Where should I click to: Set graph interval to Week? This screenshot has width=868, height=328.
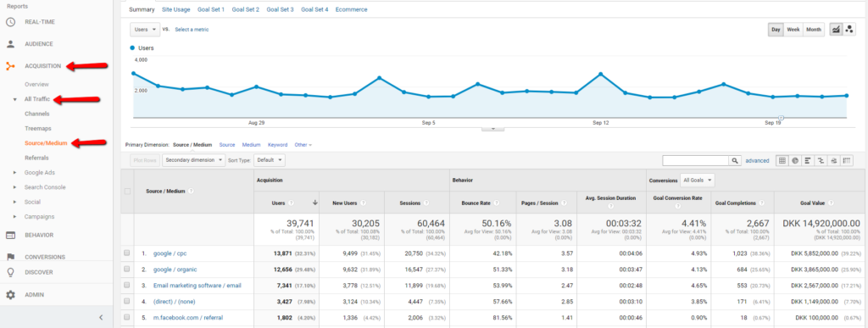pyautogui.click(x=793, y=30)
